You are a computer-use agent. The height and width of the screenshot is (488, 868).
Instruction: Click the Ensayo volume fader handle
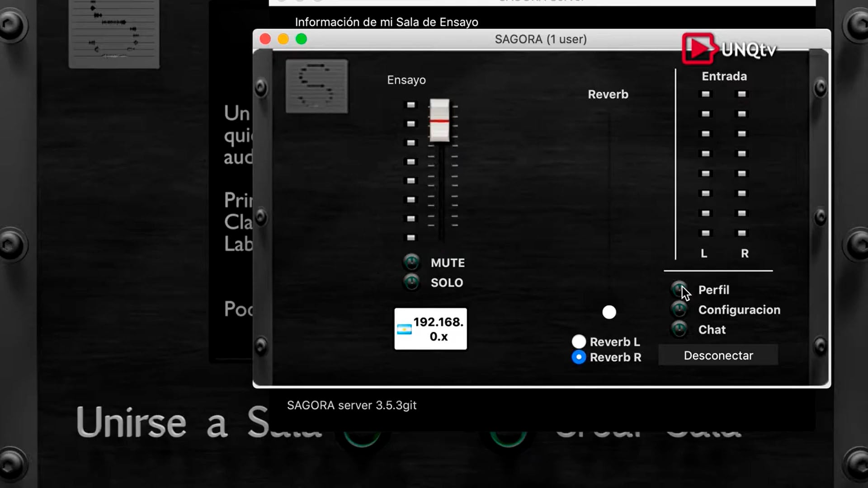tap(439, 121)
